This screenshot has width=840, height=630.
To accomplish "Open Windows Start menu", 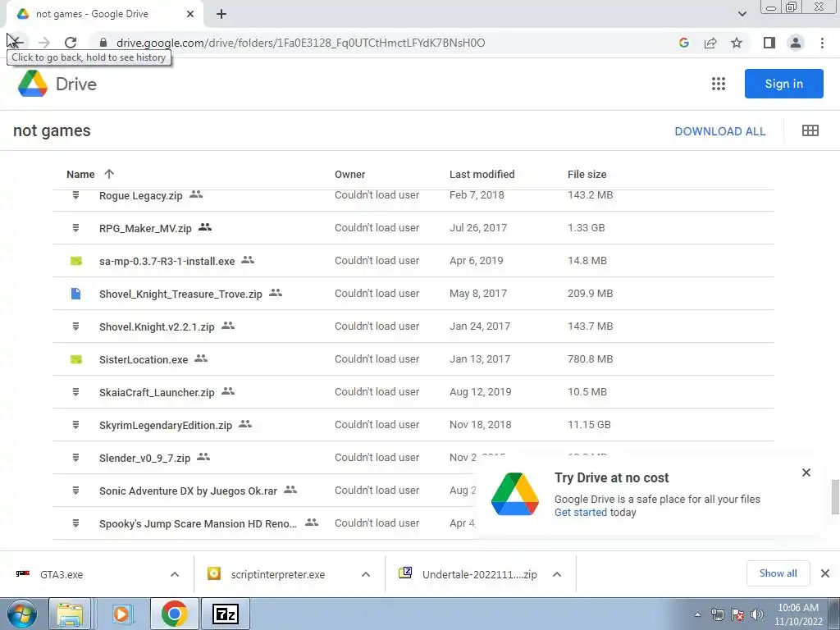I will (x=22, y=614).
